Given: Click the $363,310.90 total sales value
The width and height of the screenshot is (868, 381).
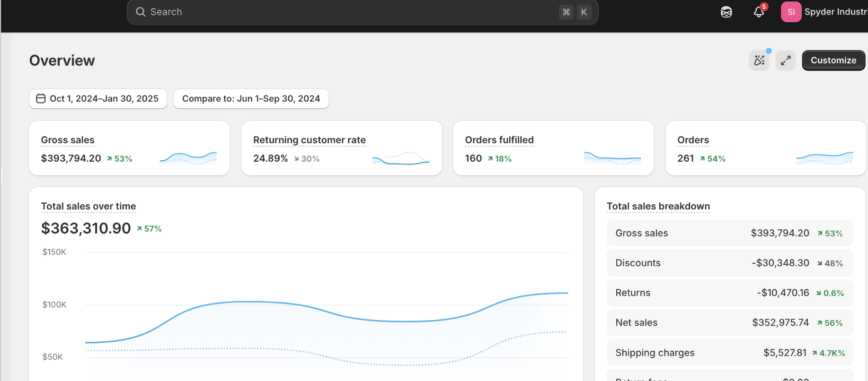Looking at the screenshot, I should (x=86, y=228).
